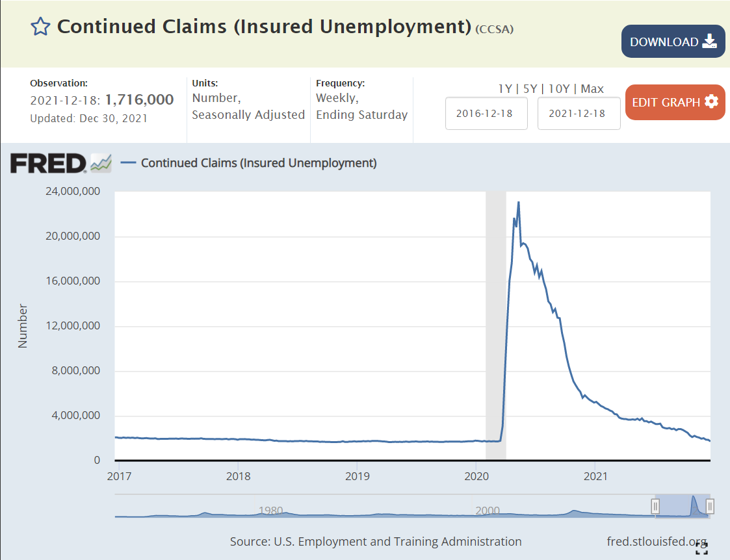Image resolution: width=730 pixels, height=560 pixels.
Task: Click the end date field 2021-12-18
Action: point(579,113)
